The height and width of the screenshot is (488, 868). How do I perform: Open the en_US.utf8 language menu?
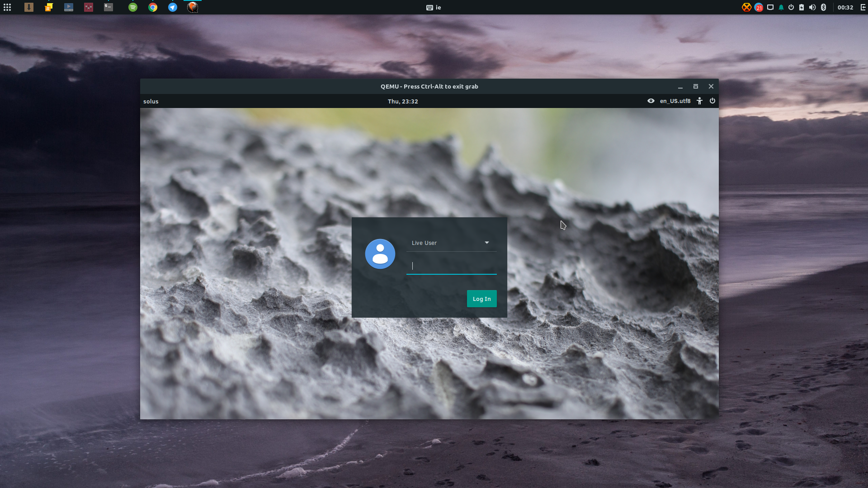coord(675,101)
